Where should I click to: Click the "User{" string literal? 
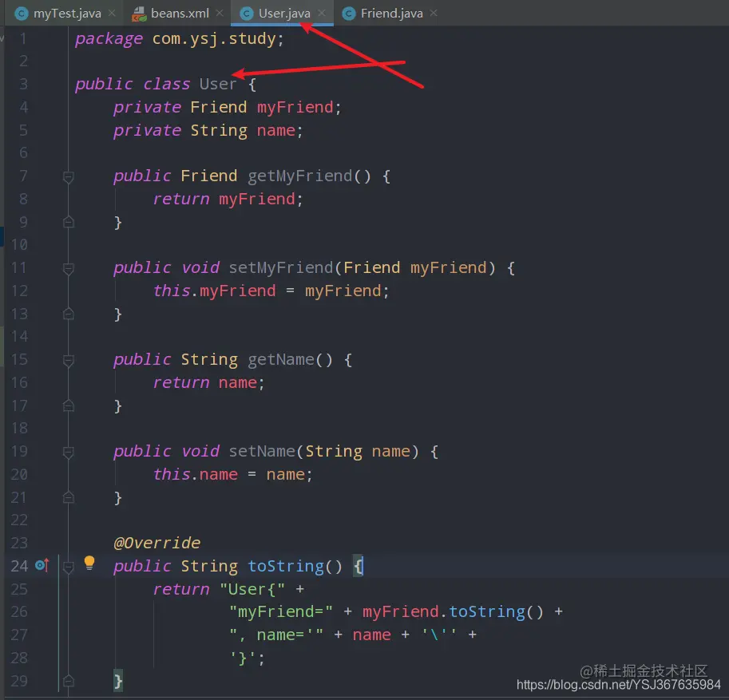(x=252, y=589)
